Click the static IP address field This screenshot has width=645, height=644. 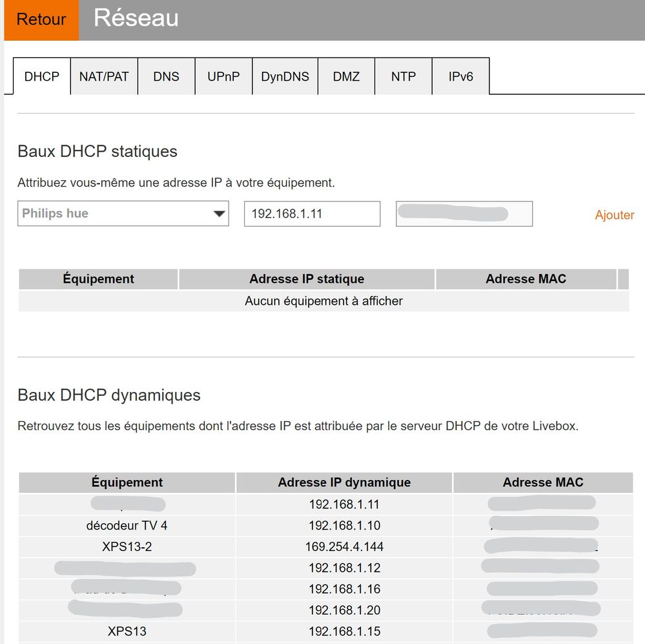(x=312, y=214)
